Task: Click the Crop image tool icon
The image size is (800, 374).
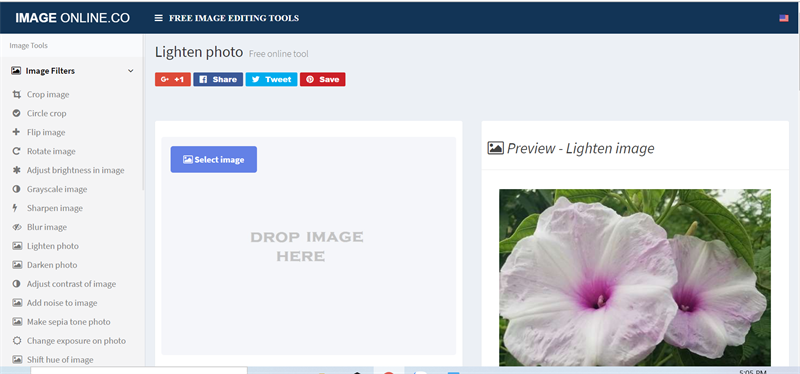Action: tap(16, 94)
